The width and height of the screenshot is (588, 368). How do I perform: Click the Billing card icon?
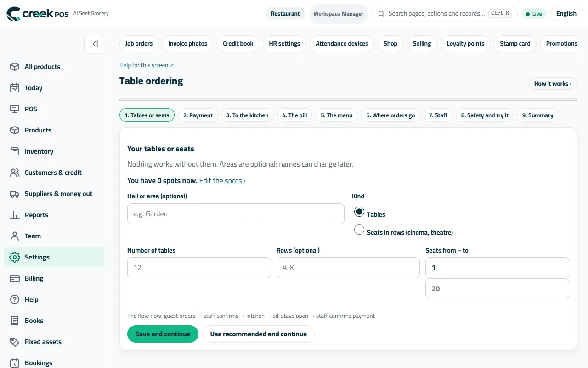pos(15,278)
